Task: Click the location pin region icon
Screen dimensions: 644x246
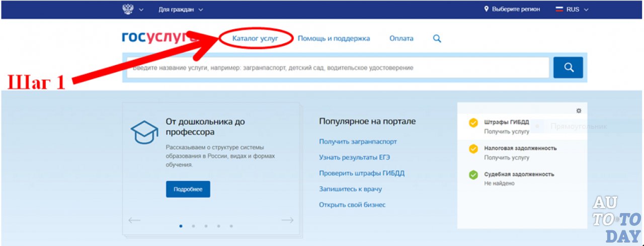Action: pos(487,9)
